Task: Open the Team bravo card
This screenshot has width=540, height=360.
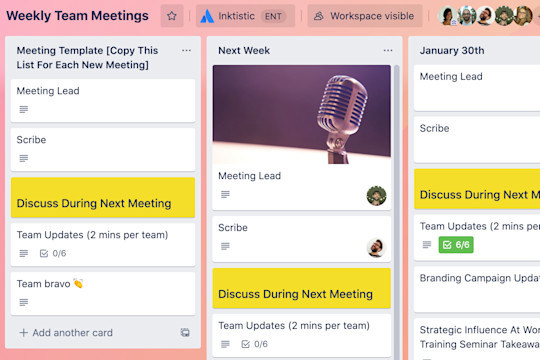Action: [x=103, y=294]
